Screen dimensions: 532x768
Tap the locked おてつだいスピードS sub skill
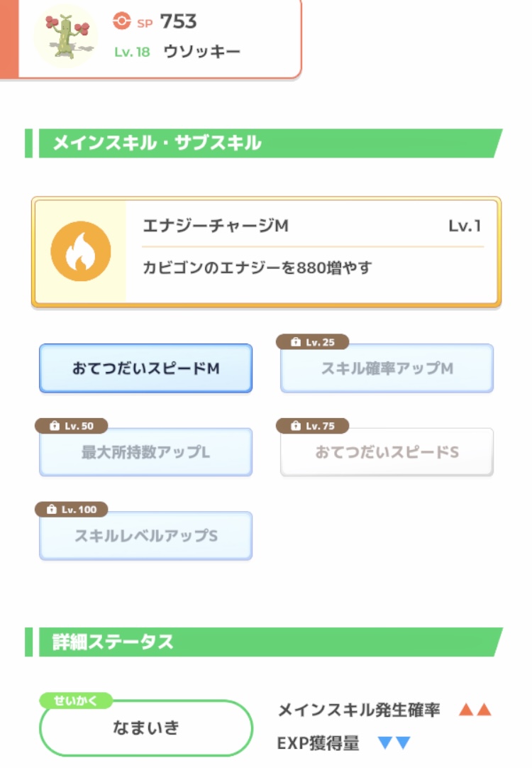(x=387, y=452)
